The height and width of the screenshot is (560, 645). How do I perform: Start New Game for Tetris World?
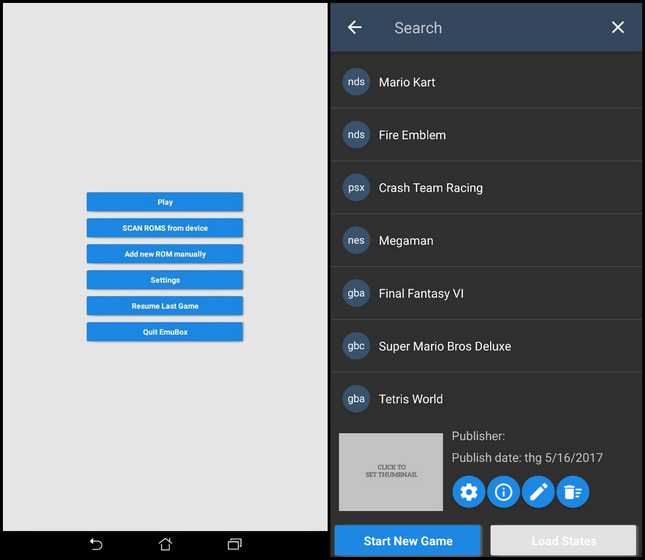pyautogui.click(x=408, y=540)
